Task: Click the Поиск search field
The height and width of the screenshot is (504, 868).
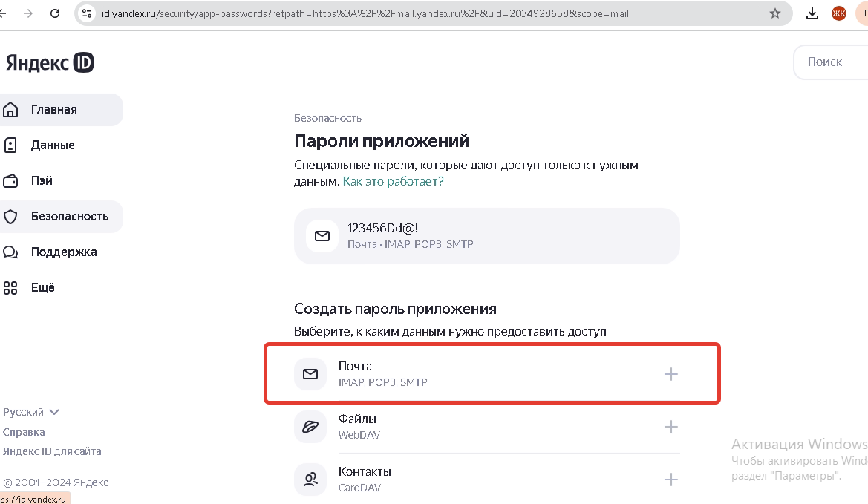Action: 830,62
